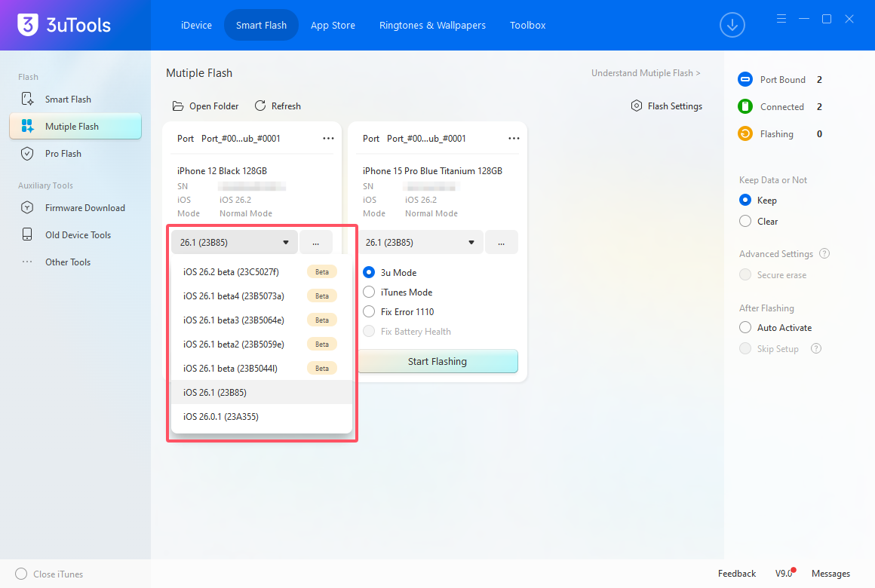875x588 pixels.
Task: Click the download arrow icon in the header
Action: point(732,25)
